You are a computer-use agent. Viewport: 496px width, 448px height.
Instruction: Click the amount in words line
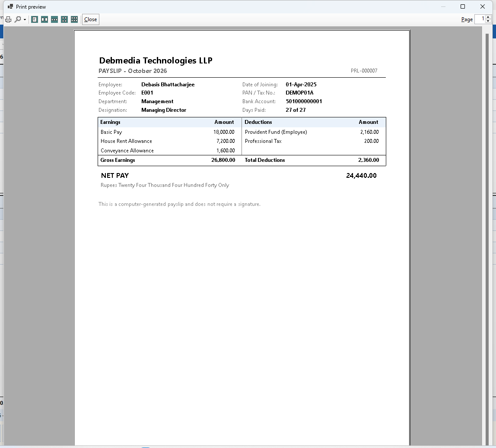(165, 185)
